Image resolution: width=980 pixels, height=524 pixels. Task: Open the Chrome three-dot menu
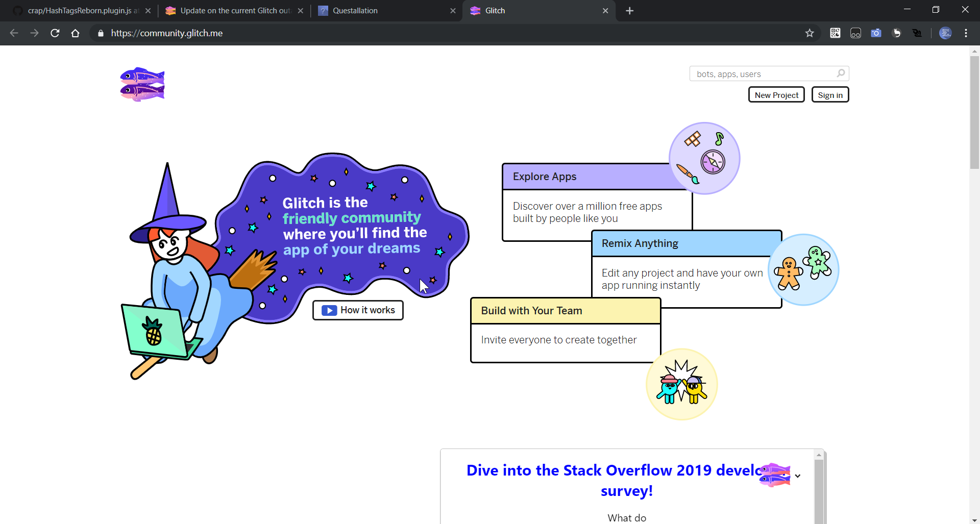pyautogui.click(x=966, y=33)
